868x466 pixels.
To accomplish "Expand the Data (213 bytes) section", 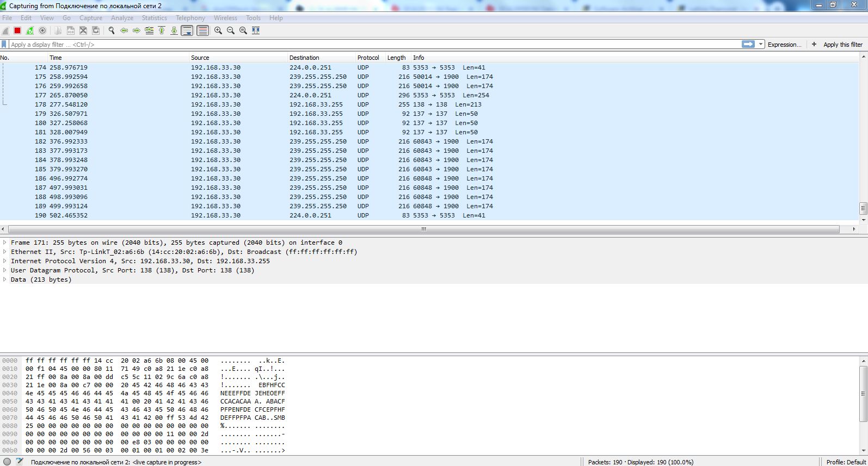I will click(5, 279).
